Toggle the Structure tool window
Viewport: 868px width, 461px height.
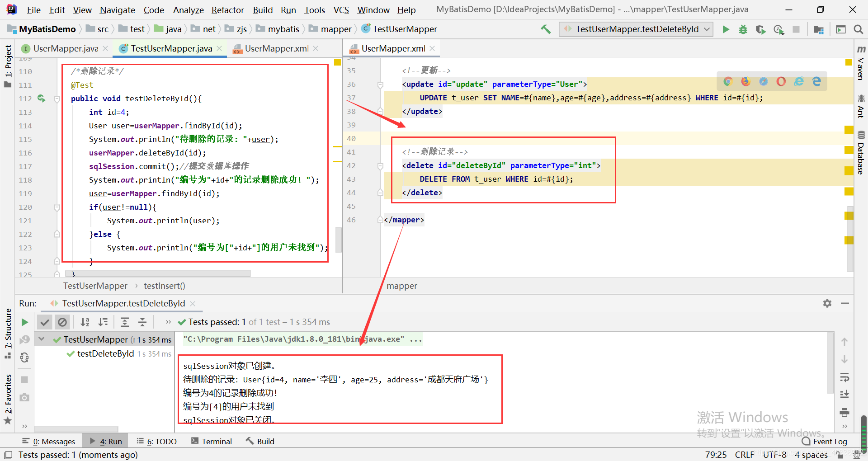8,334
